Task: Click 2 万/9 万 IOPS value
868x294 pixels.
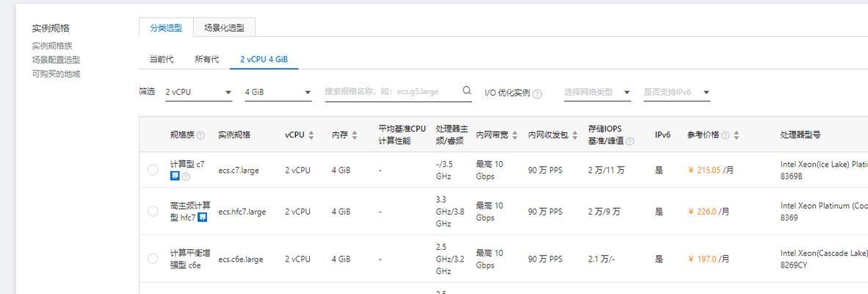Action: 604,212
